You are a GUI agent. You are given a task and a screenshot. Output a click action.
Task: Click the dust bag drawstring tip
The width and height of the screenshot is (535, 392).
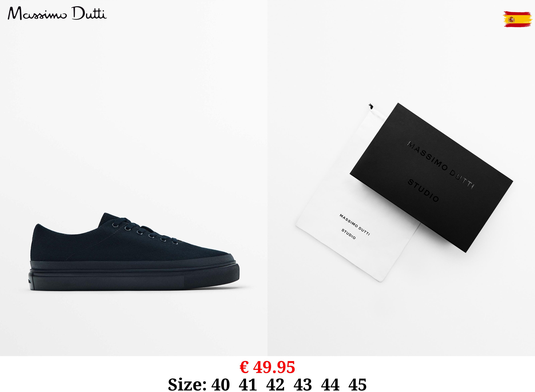tap(371, 106)
